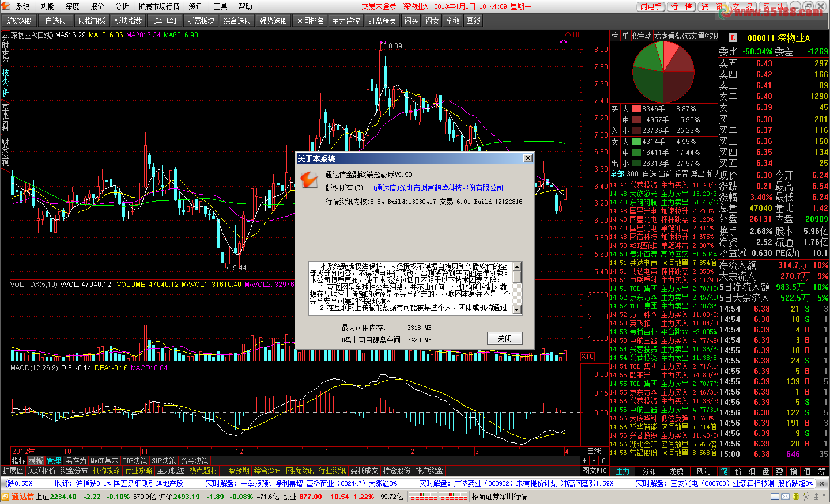Click the 浮出 option in alert header

tap(697, 174)
